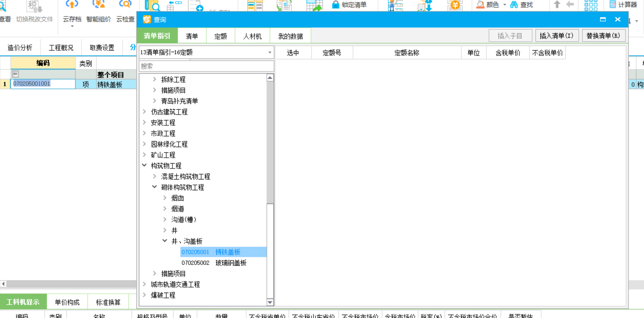
Task: Click the 搜索 search field
Action: coord(206,66)
